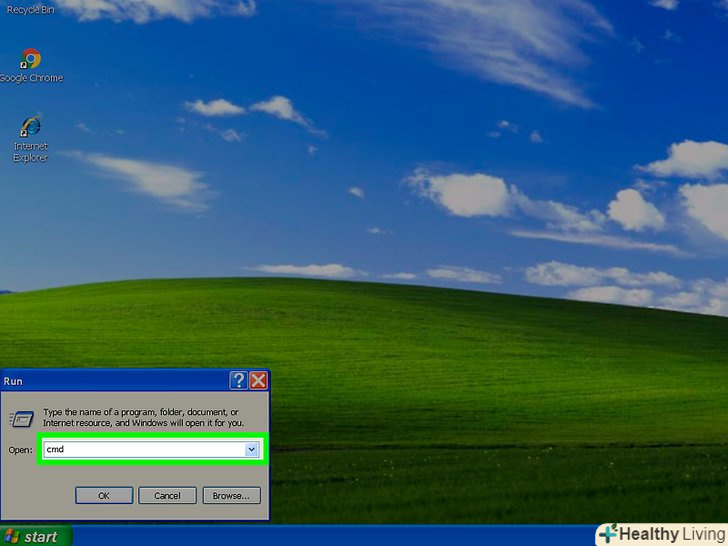The width and height of the screenshot is (728, 546).
Task: Confirm the Run dialog with OK
Action: tap(104, 495)
